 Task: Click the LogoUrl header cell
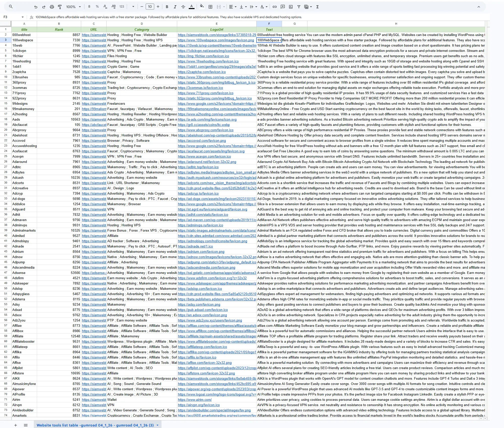pos(217,29)
